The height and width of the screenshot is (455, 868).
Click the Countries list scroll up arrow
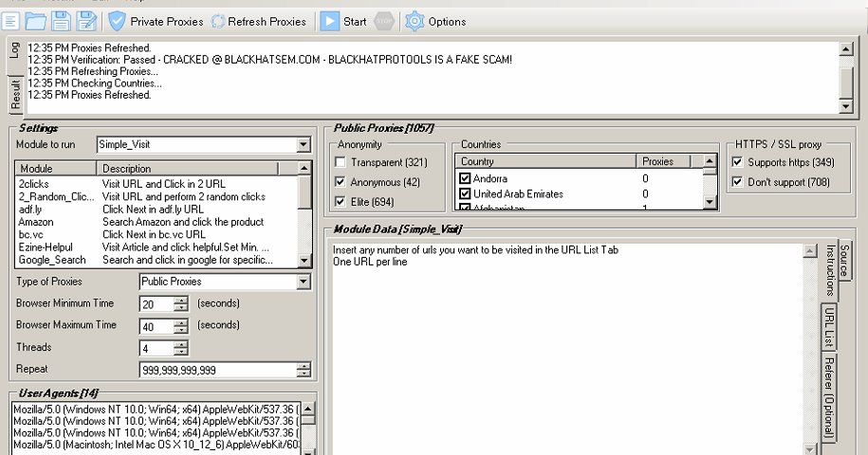point(711,161)
